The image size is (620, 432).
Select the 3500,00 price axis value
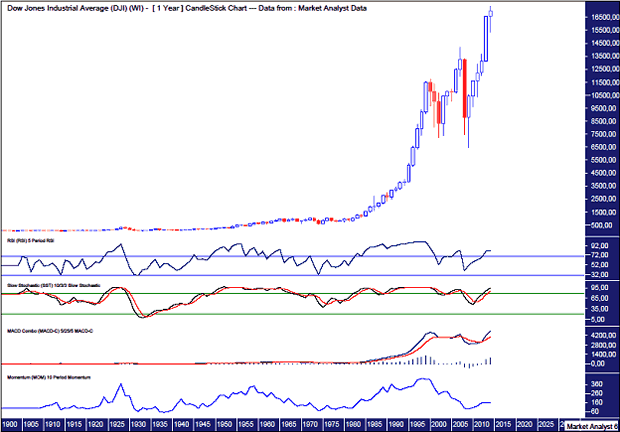tap(605, 186)
